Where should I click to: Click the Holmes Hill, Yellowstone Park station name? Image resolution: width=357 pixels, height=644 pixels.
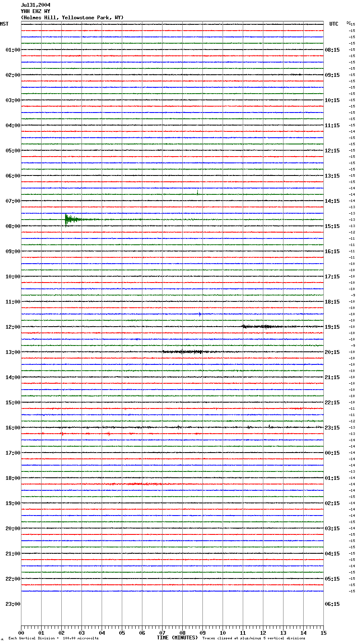pos(72,18)
